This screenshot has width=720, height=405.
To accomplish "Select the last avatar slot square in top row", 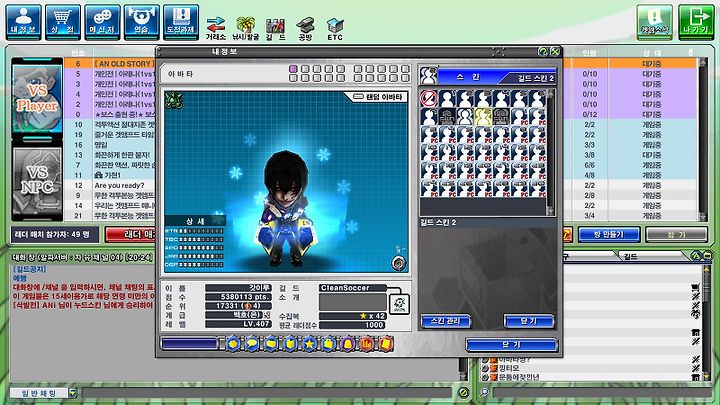I will (405, 69).
